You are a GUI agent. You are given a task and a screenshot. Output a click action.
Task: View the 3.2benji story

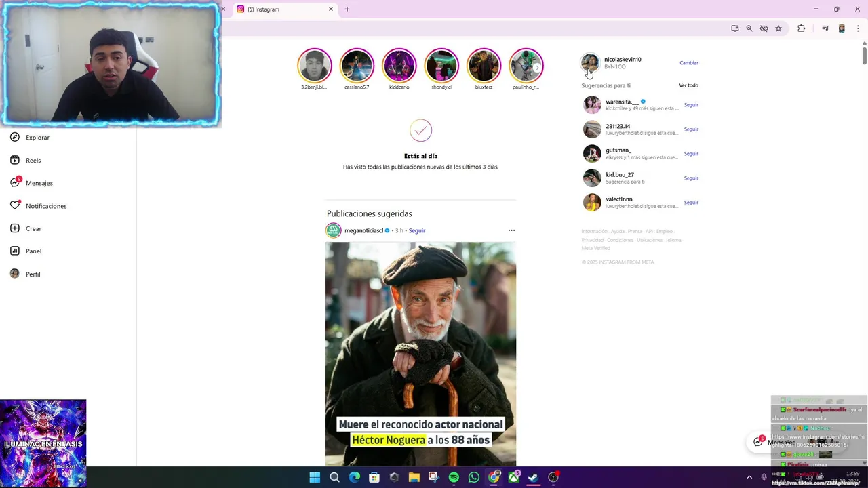click(x=314, y=66)
